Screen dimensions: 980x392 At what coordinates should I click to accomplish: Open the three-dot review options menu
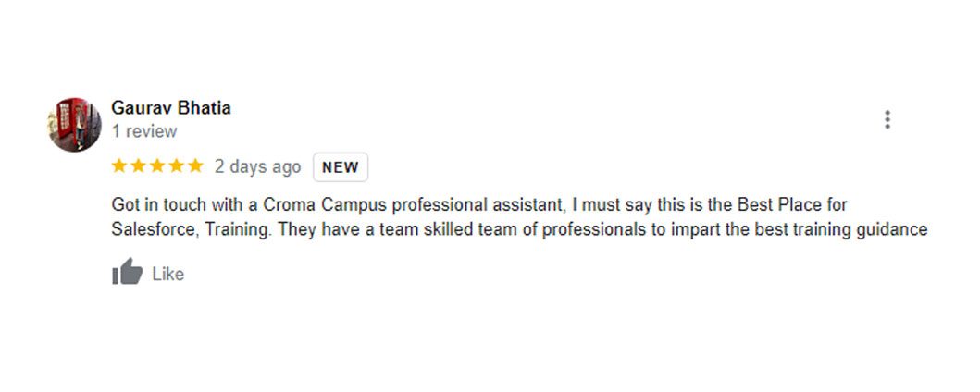click(x=887, y=119)
